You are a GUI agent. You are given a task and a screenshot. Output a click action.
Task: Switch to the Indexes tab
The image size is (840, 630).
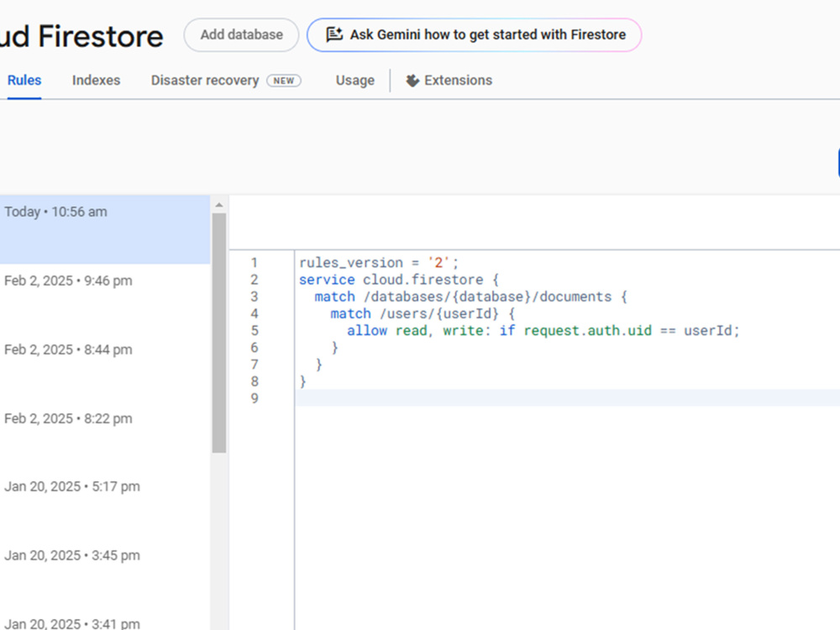96,80
